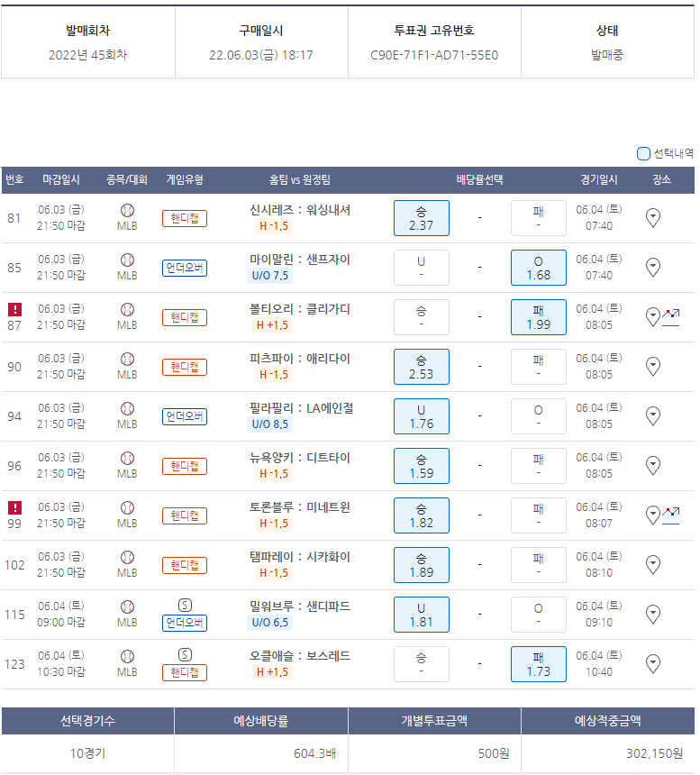Click U/O 6.5 label for 밀워브루
700x775 pixels.
(x=269, y=623)
